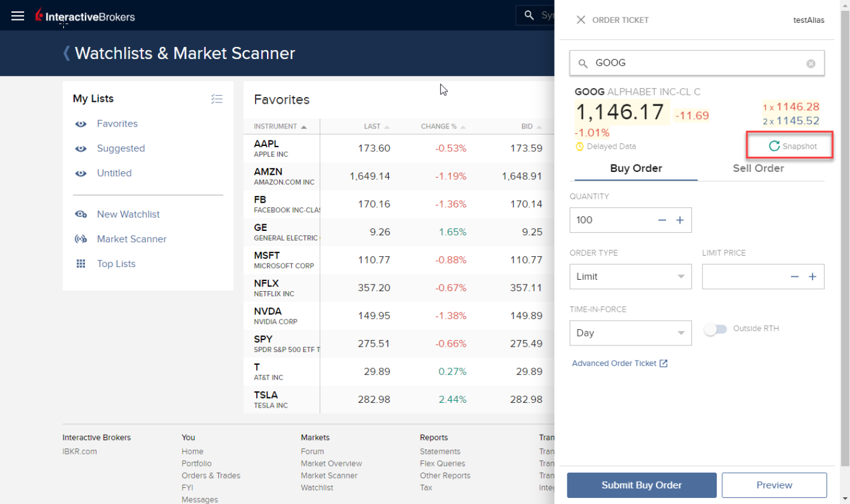Toggle eye icon for Favorites list
The width and height of the screenshot is (850, 504).
[x=81, y=124]
